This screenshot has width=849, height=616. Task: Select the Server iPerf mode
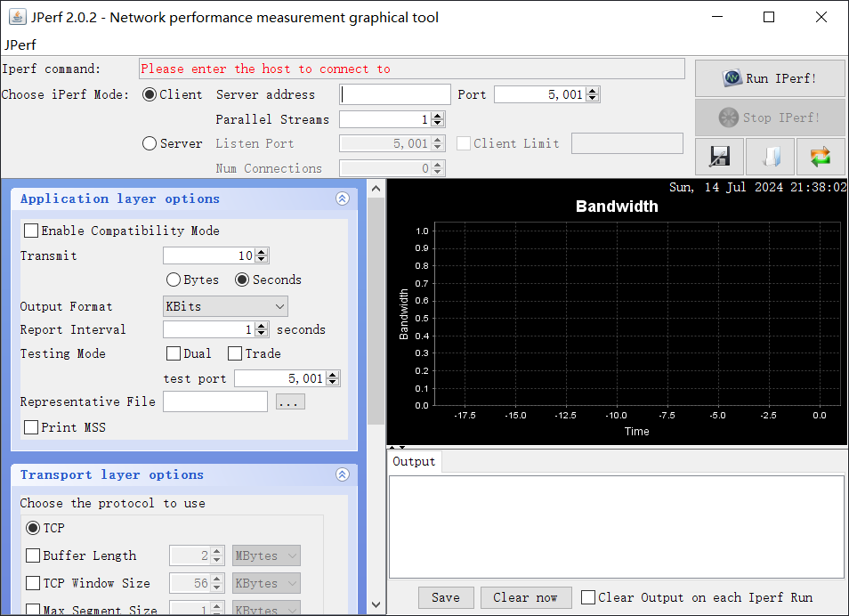tap(150, 143)
